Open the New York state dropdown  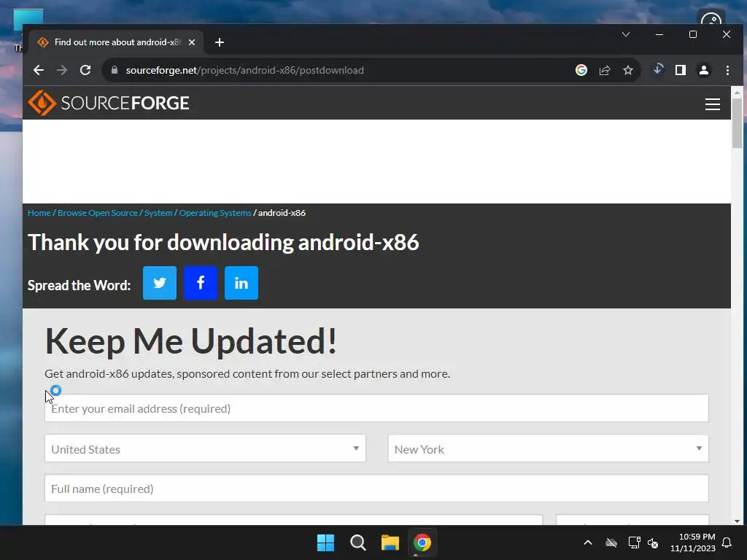[x=549, y=448]
